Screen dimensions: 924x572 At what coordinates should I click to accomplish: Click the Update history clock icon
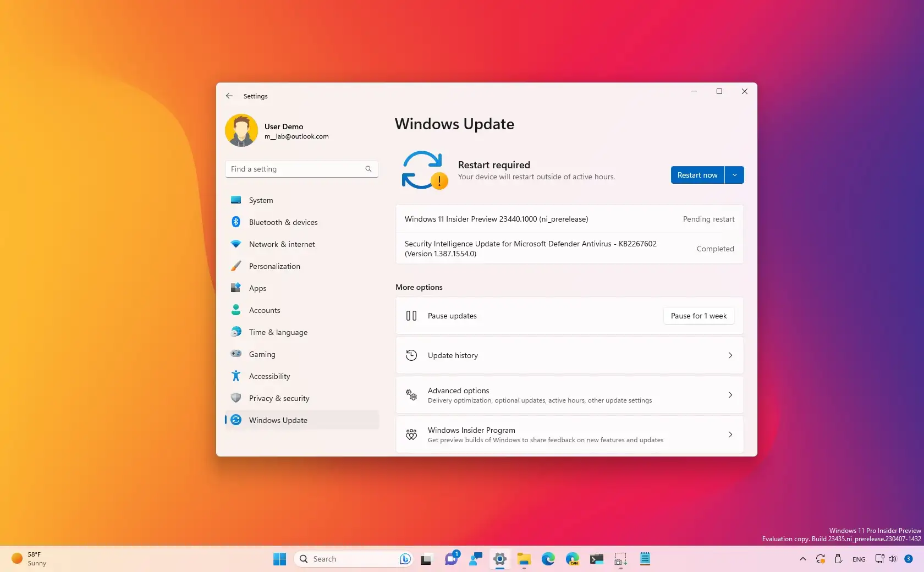(411, 355)
